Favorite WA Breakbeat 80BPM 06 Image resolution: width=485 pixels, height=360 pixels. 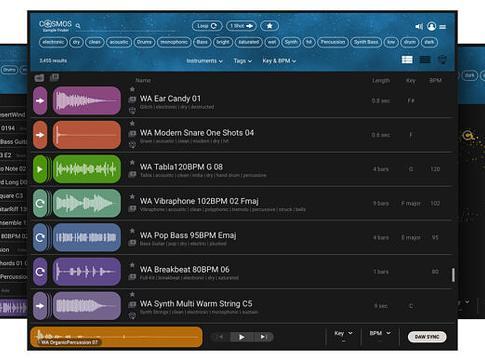pos(132,265)
